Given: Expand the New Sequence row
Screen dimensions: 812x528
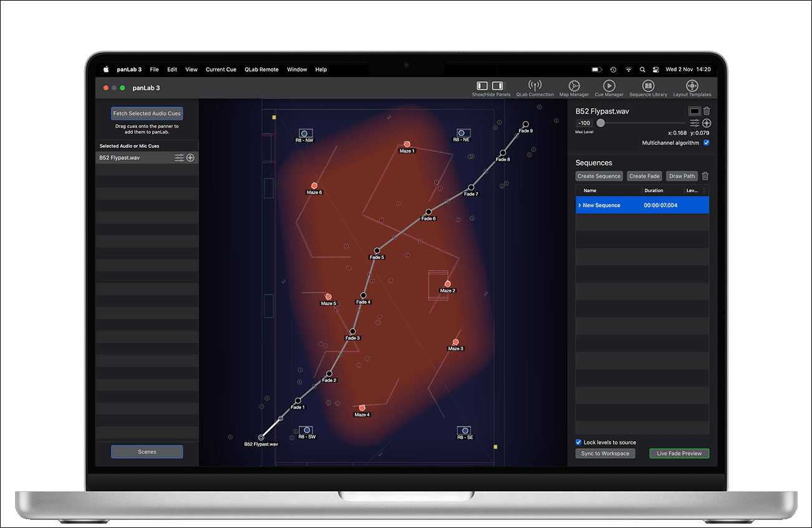Looking at the screenshot, I should click(581, 205).
